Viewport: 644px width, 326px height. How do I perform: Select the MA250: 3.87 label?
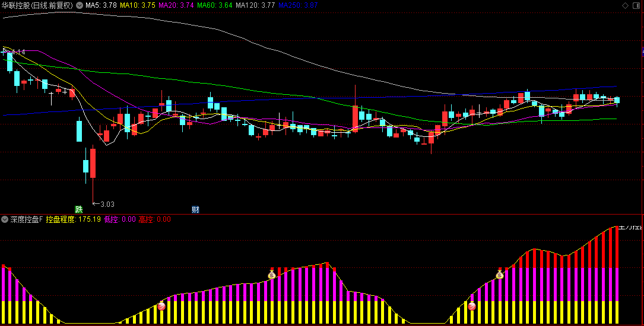pos(298,5)
